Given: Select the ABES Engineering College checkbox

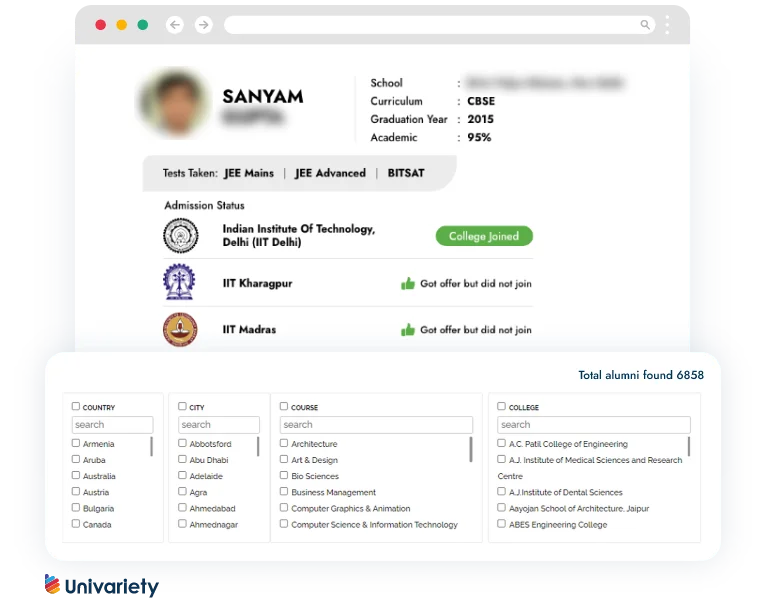Looking at the screenshot, I should [502, 524].
